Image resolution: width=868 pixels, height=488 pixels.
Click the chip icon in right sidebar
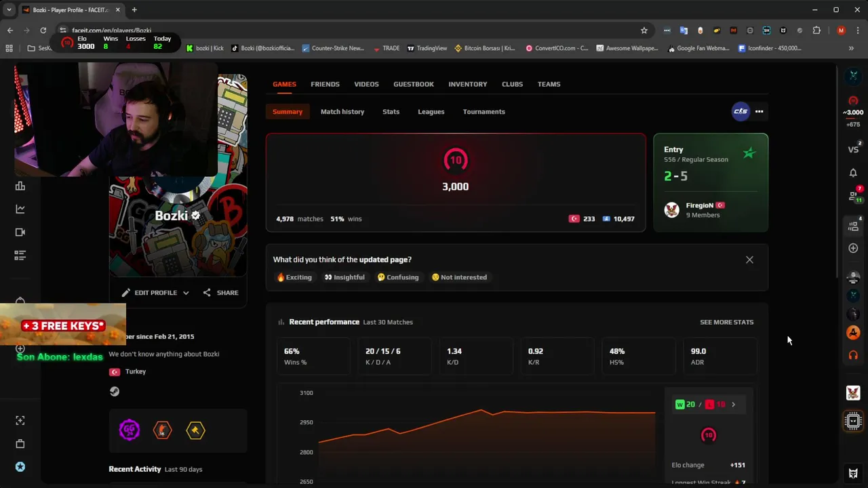coord(853,422)
